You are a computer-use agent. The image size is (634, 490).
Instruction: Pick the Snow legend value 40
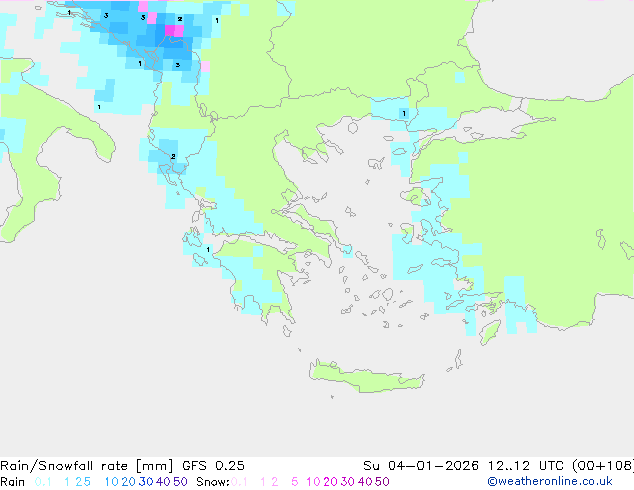[x=365, y=482]
